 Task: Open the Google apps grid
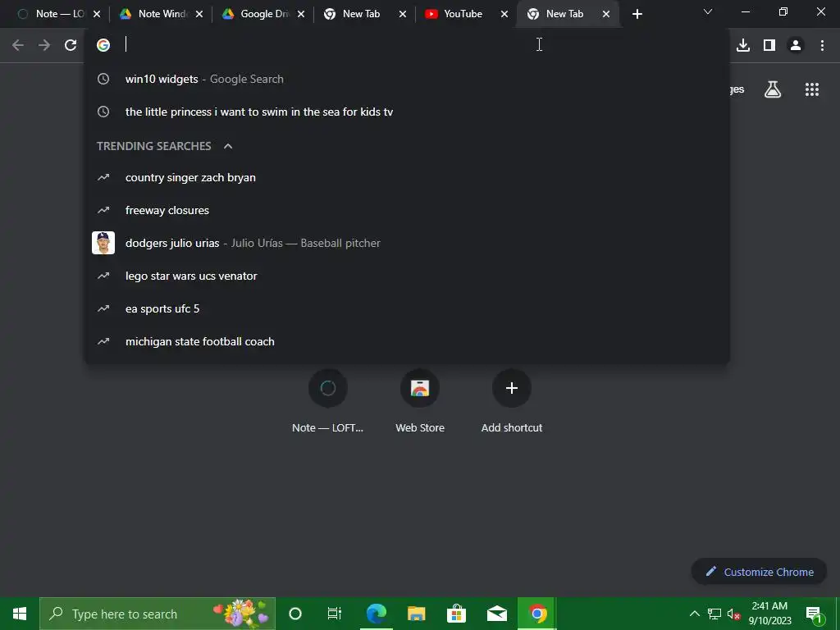[812, 89]
